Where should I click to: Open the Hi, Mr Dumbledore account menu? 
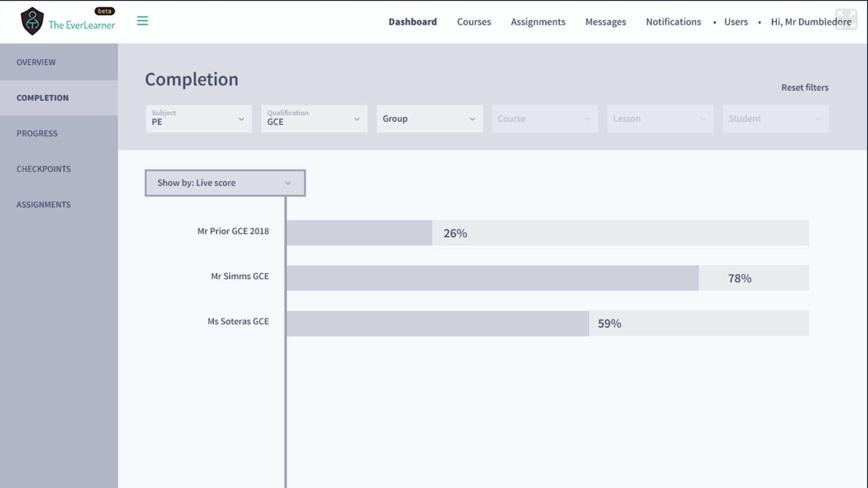pos(811,22)
